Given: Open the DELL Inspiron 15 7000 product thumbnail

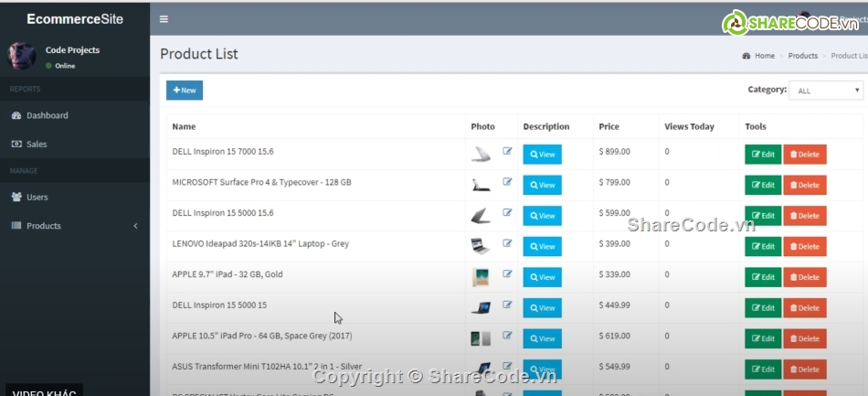Looking at the screenshot, I should point(481,154).
